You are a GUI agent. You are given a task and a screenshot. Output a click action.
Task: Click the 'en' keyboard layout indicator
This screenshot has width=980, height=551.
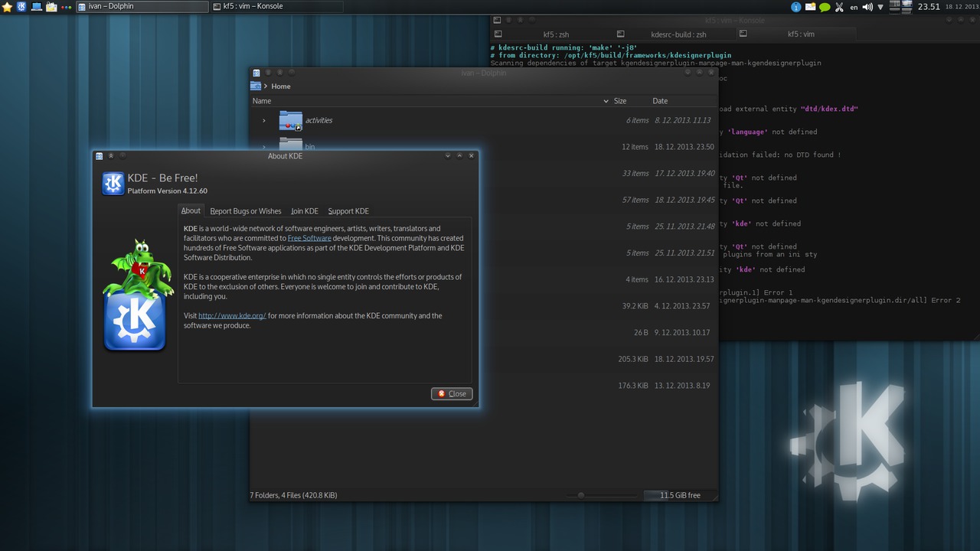click(854, 7)
